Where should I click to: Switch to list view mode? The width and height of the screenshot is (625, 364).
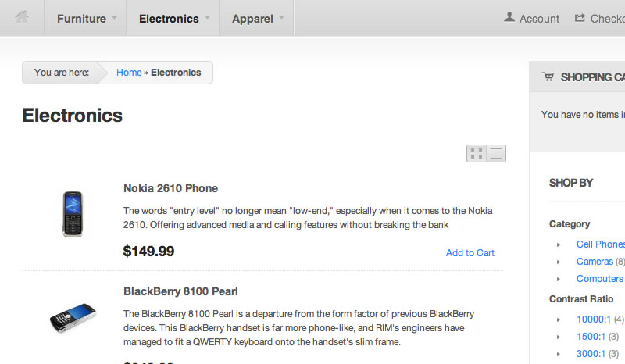pyautogui.click(x=496, y=153)
